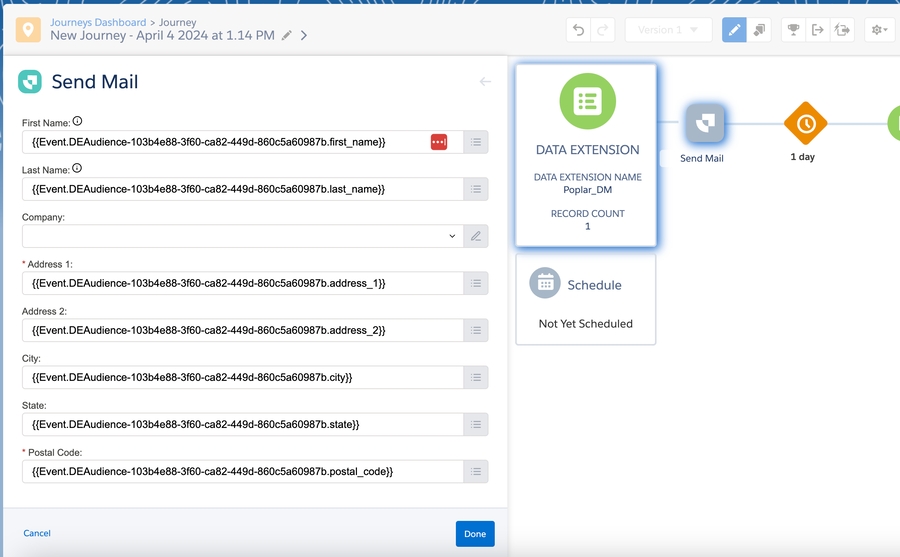Open the field picker for City
Viewport: 900px width, 557px height.
(476, 377)
